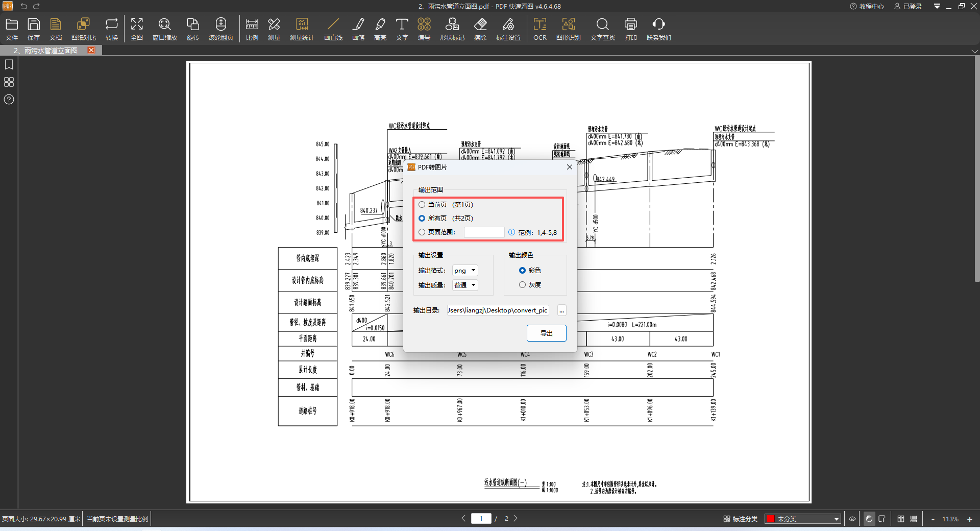Open the bookmark panel in left sidebar
The width and height of the screenshot is (980, 531).
click(9, 65)
